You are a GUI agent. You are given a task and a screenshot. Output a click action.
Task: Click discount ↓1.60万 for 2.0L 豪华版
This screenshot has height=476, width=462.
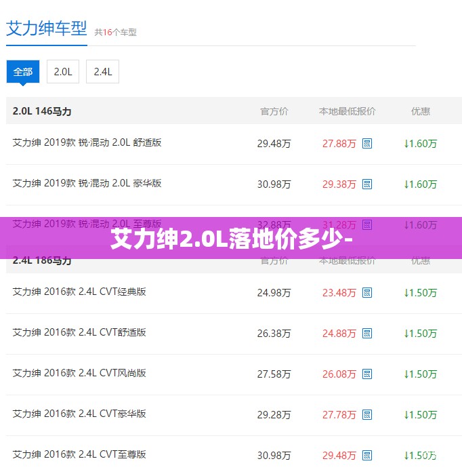pos(421,184)
